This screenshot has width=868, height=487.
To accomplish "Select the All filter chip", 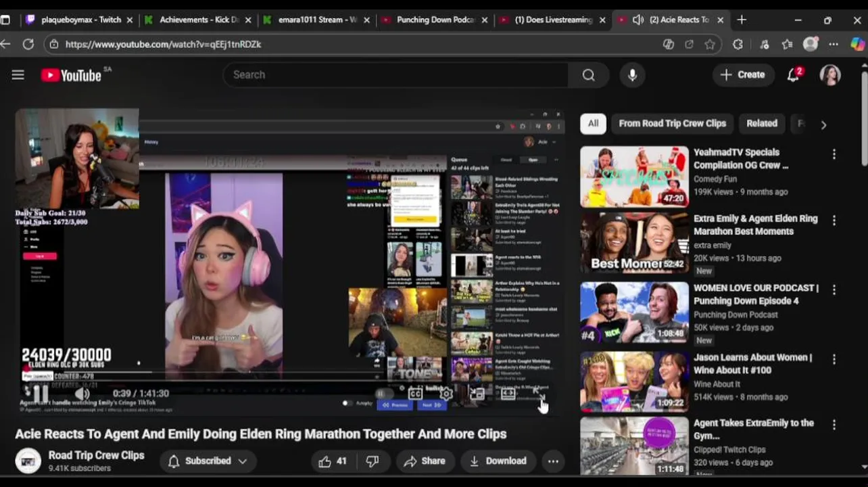I will click(x=593, y=124).
